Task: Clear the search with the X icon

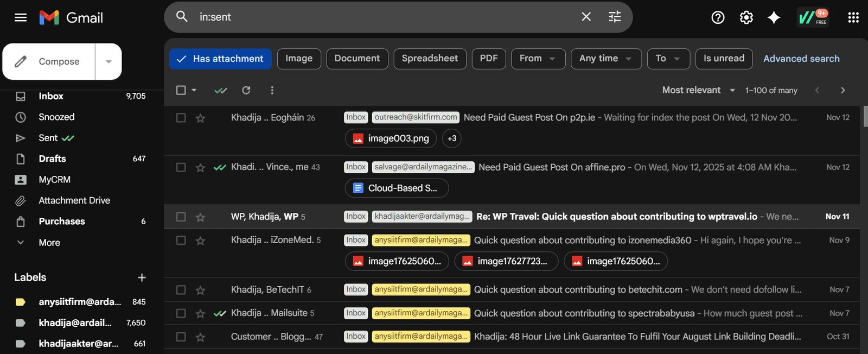Action: click(x=586, y=17)
